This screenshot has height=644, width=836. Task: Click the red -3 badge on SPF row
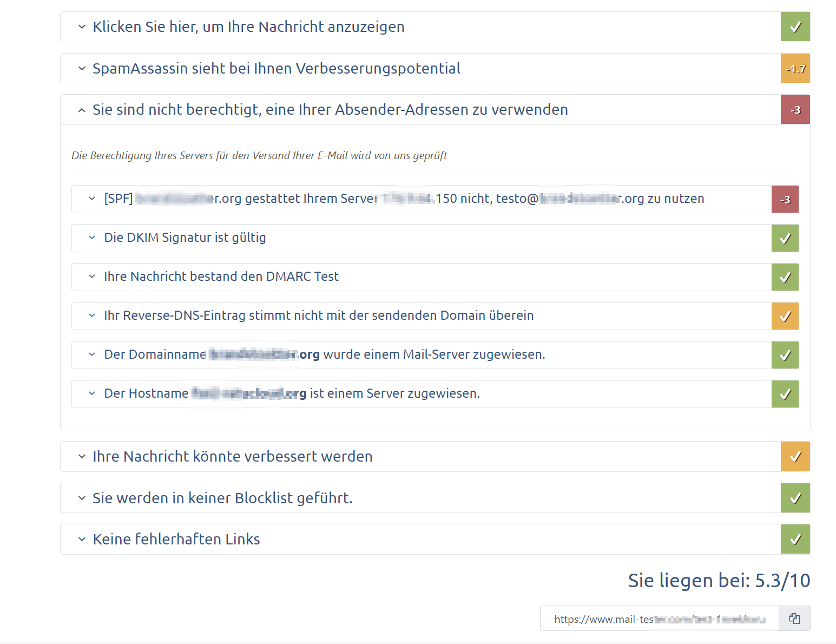tap(785, 200)
